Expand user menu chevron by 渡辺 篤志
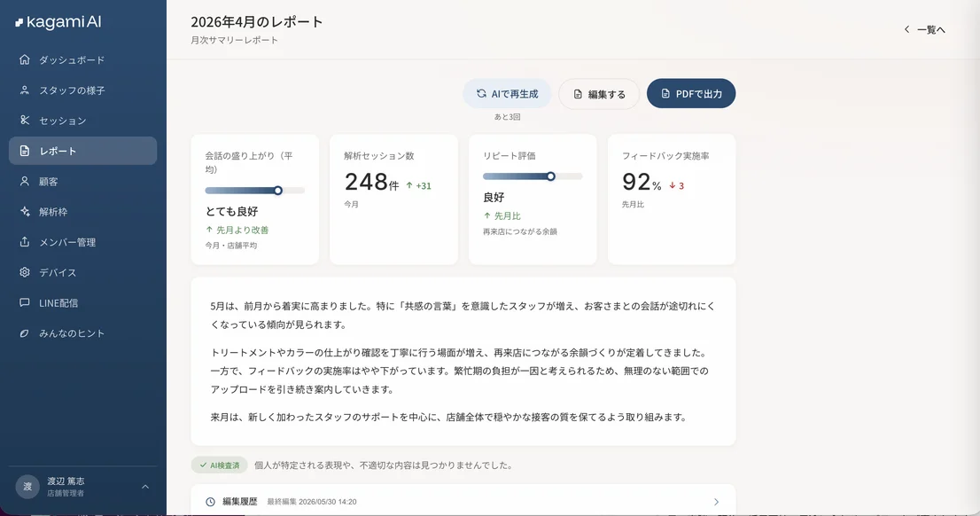The width and height of the screenshot is (980, 516). click(145, 487)
